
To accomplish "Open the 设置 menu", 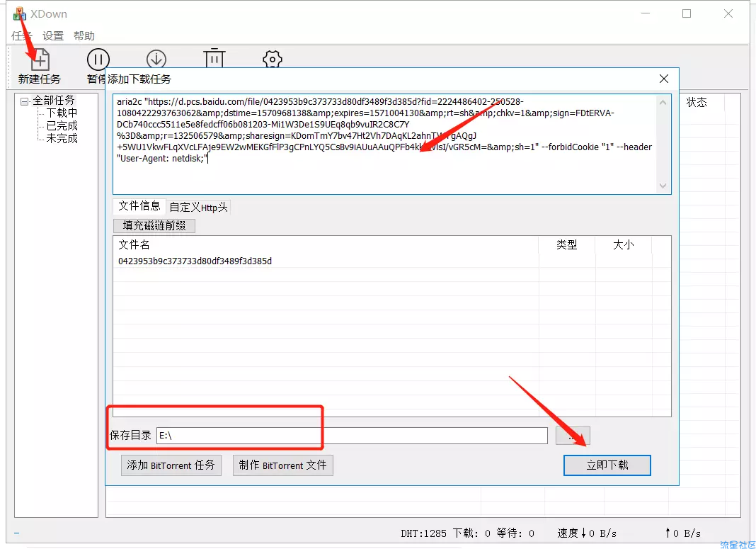I will pyautogui.click(x=53, y=35).
